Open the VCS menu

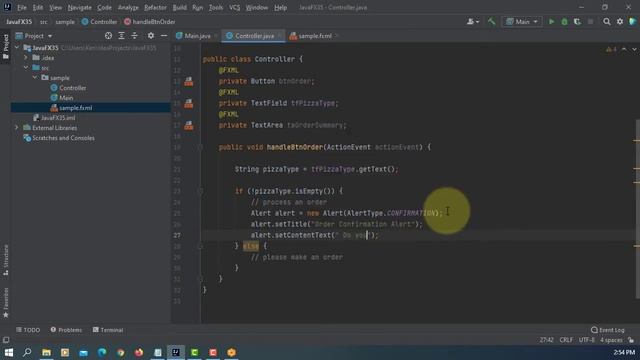pos(234,7)
